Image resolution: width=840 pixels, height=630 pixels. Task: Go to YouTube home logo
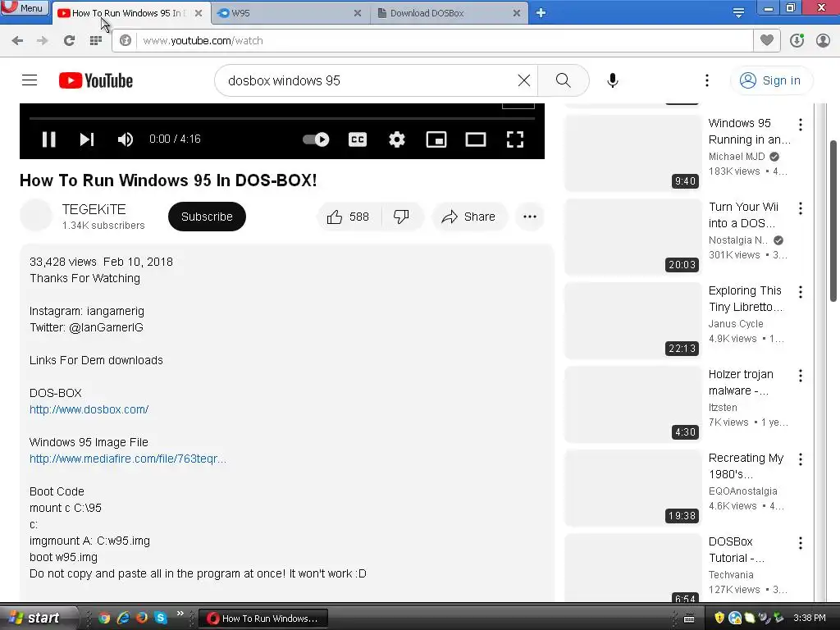tap(96, 80)
